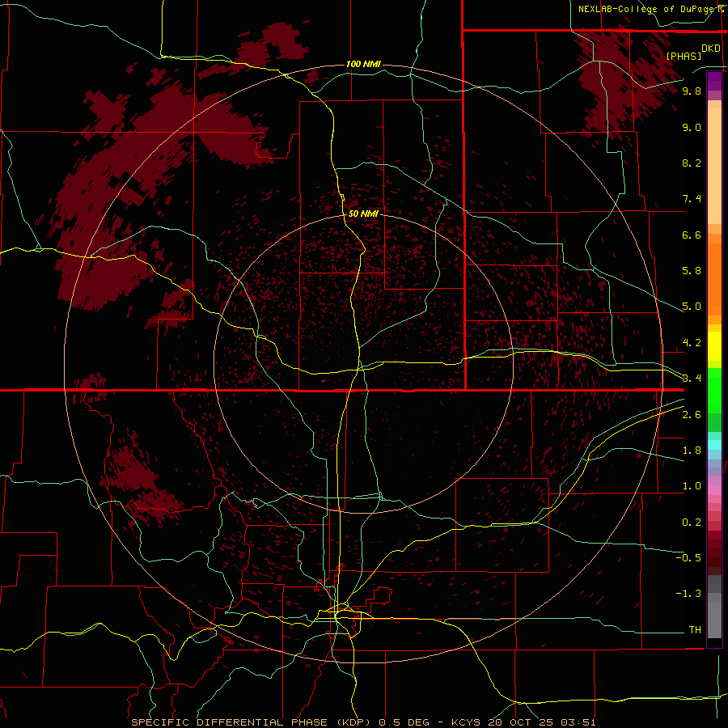Click the 1.8 value on the scale
This screenshot has height=728, width=728.
692,451
